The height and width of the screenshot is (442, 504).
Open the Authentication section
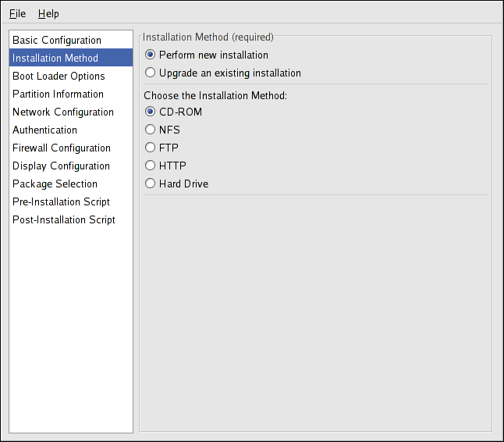click(x=44, y=130)
